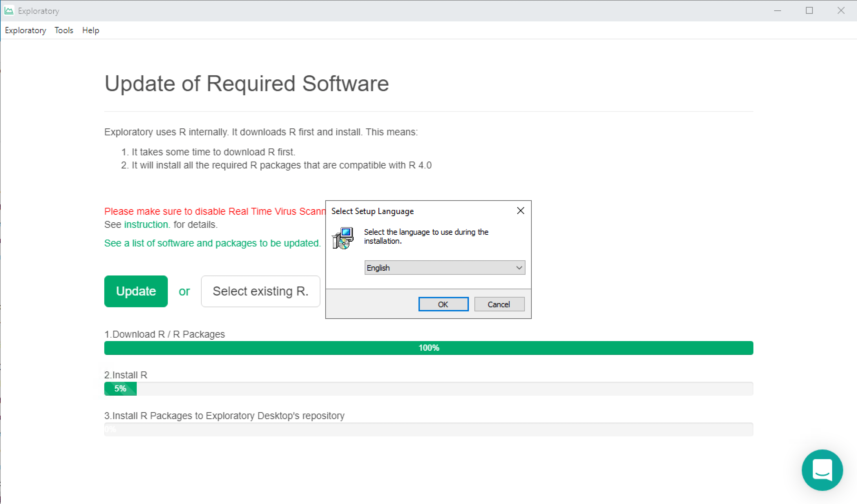This screenshot has height=504, width=857.
Task: Open the Exploratory menu
Action: (x=25, y=30)
